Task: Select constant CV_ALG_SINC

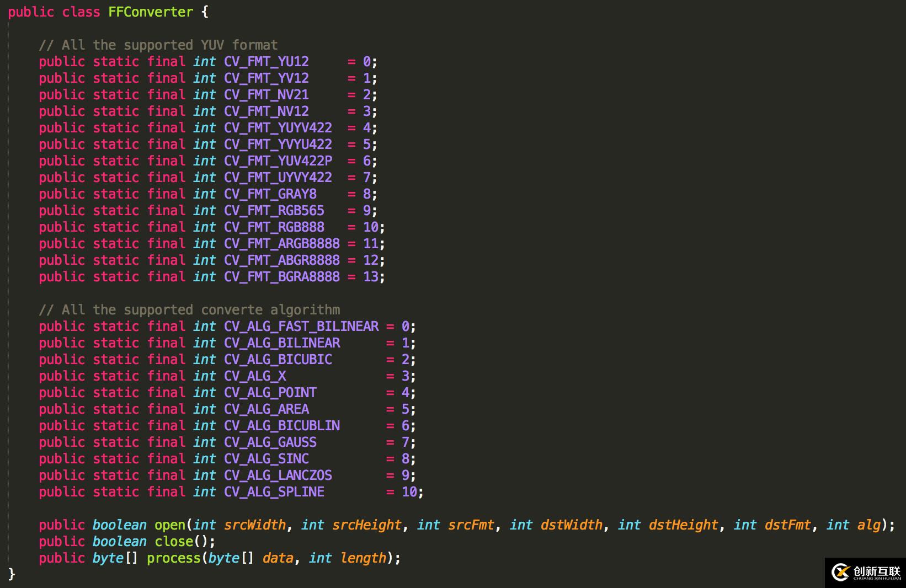Action: tap(267, 458)
